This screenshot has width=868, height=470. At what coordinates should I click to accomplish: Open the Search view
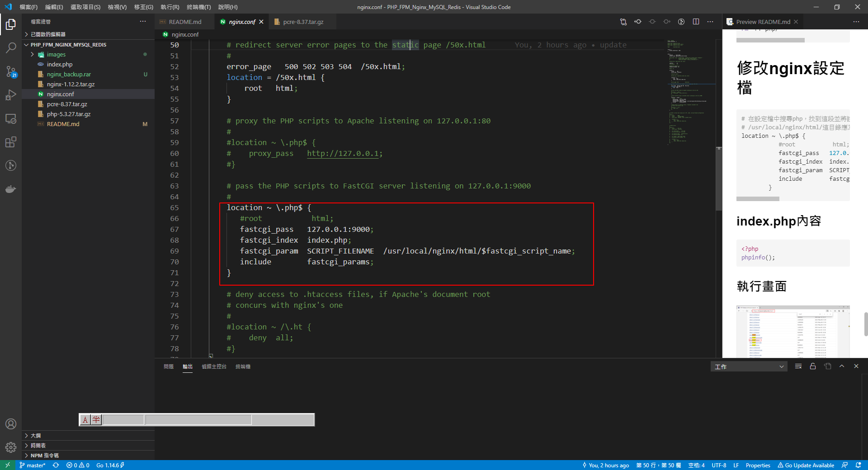(x=11, y=47)
